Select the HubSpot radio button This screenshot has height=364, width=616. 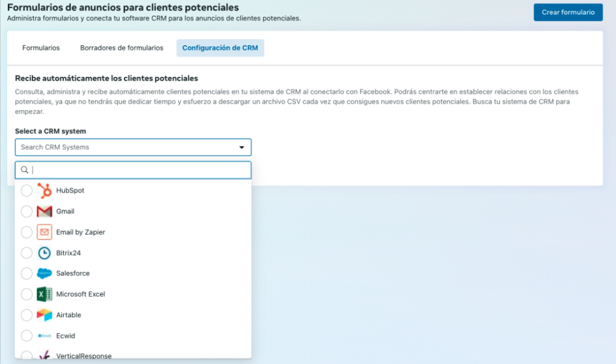pyautogui.click(x=26, y=191)
